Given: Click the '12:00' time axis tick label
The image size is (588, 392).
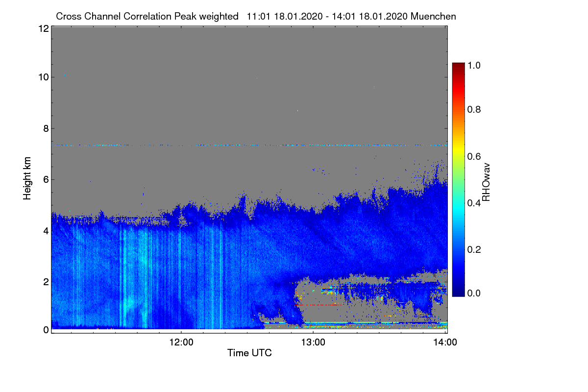Looking at the screenshot, I should pos(181,343).
